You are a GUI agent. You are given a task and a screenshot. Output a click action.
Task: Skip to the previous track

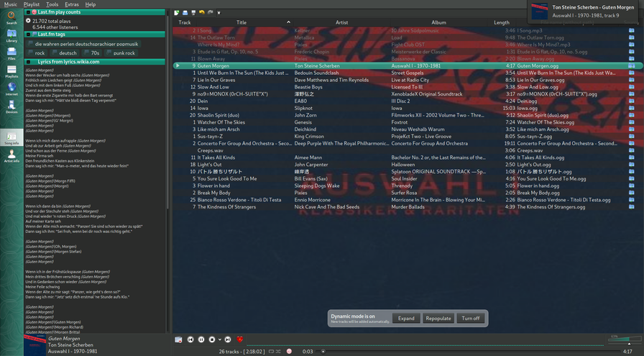click(x=190, y=339)
